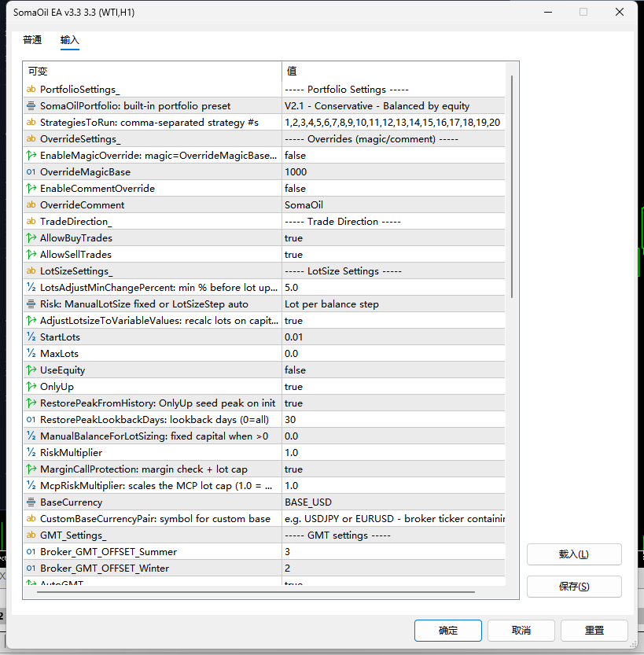Click the enum icon next to SomaOilPortfolio
The image size is (644, 655).
[31, 105]
